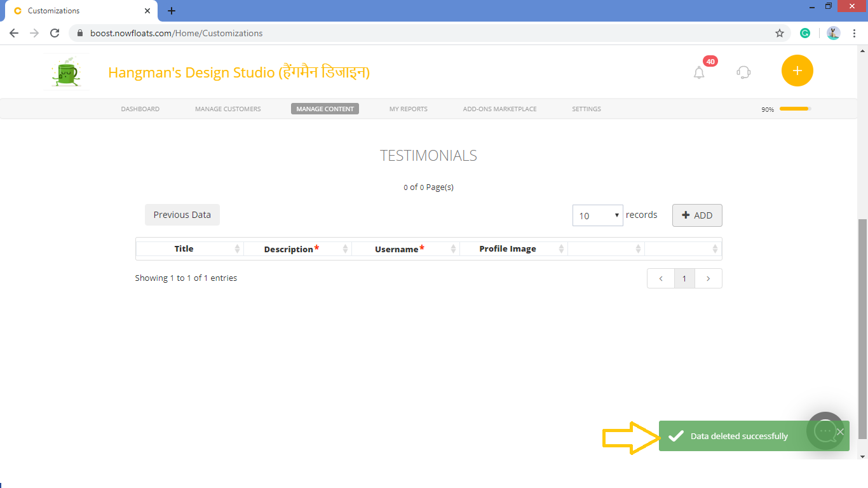Sort by Profile Image column arrows
This screenshot has width=868, height=488.
tap(561, 249)
